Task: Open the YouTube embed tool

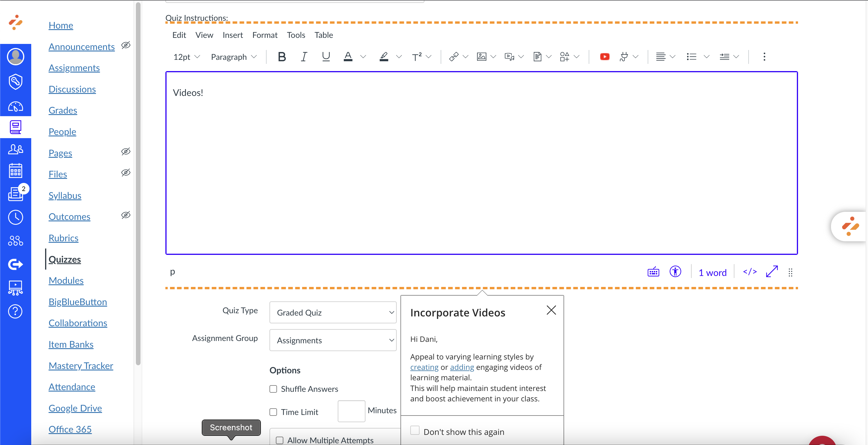Action: [x=604, y=57]
